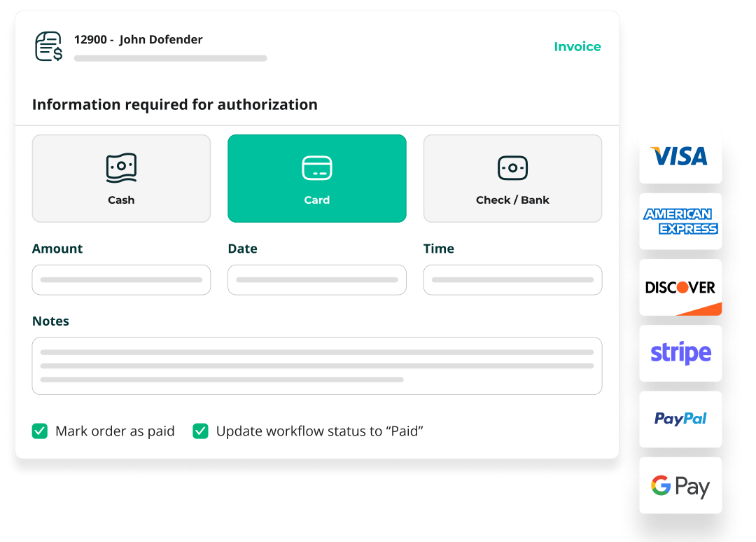Select the Stripe payment logo
Screen dimensions: 756x542
(x=680, y=353)
